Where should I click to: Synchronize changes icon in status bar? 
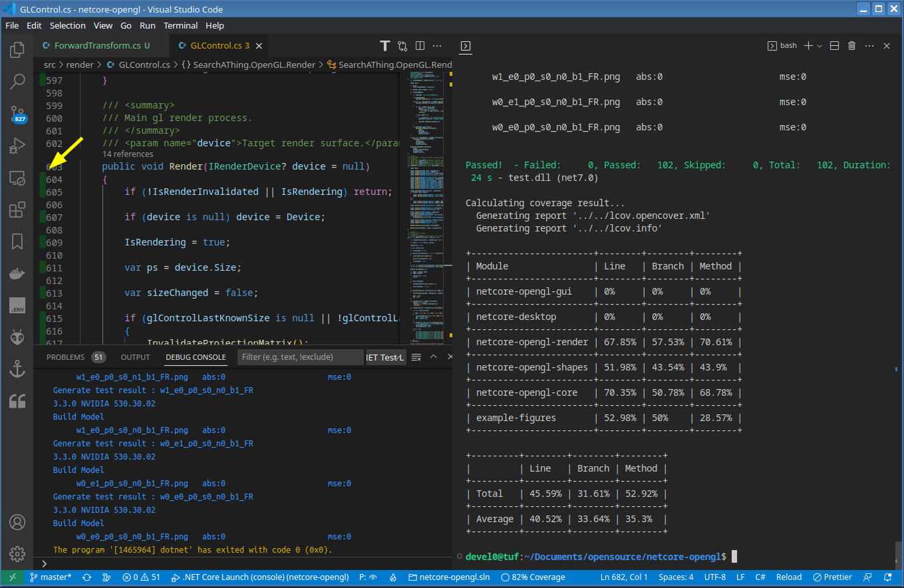coord(86,577)
